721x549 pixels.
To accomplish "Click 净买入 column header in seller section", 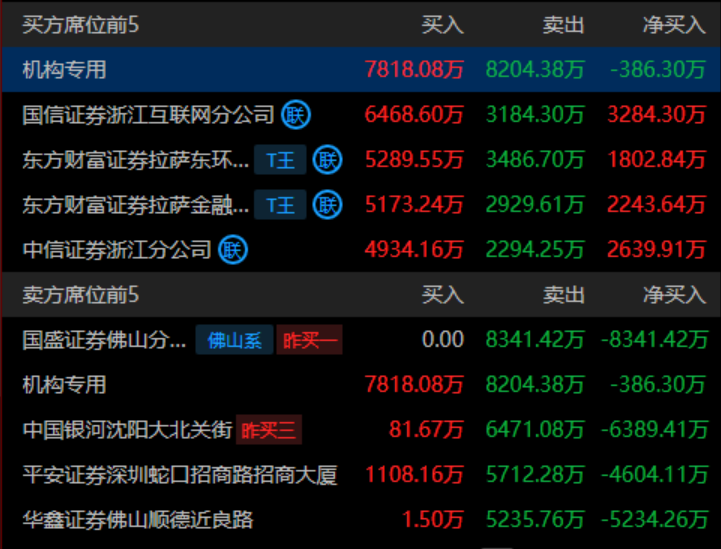I will [x=675, y=295].
